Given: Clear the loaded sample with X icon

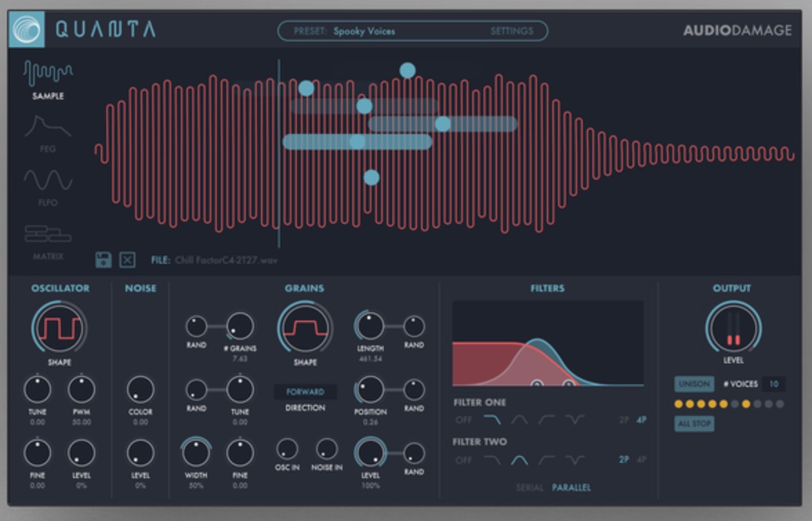Looking at the screenshot, I should (x=127, y=260).
